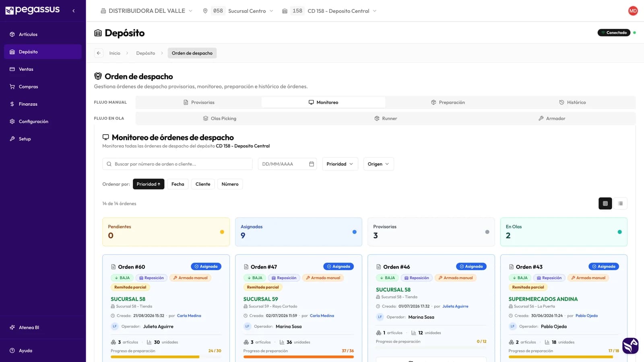Open the Armador tab
The height and width of the screenshot is (362, 644).
point(552,119)
